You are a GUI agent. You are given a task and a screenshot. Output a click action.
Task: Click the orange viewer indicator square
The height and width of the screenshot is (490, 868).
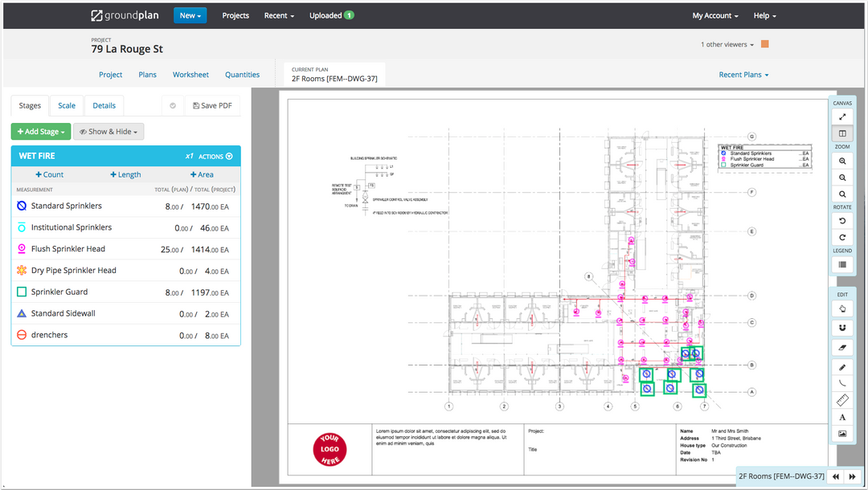(764, 44)
